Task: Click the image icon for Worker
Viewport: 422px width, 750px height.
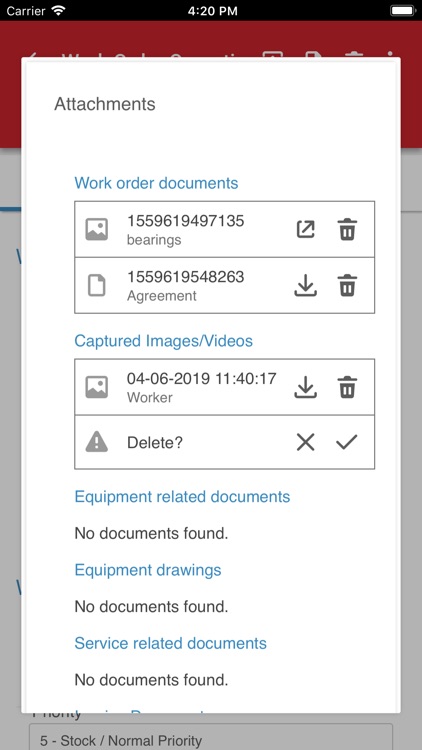Action: pyautogui.click(x=97, y=387)
